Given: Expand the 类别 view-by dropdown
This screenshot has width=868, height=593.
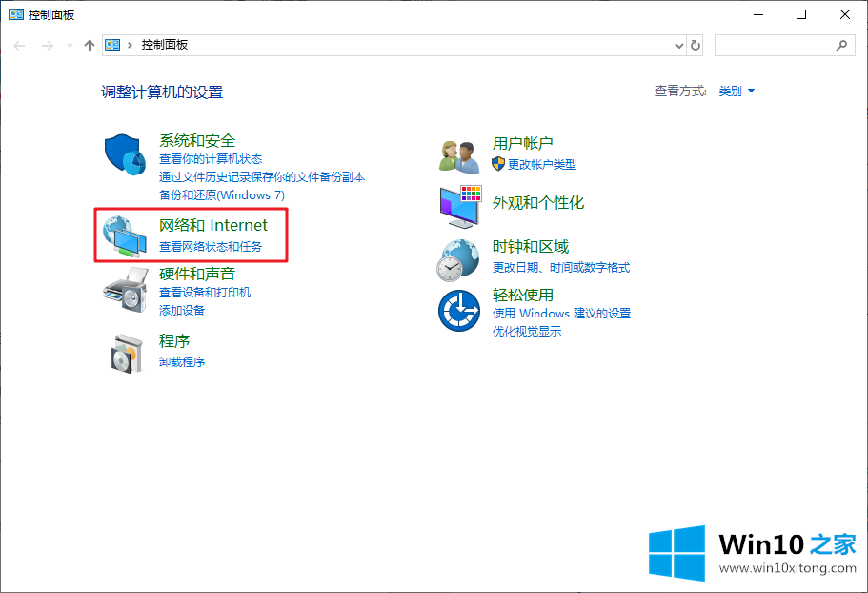Looking at the screenshot, I should click(x=737, y=92).
